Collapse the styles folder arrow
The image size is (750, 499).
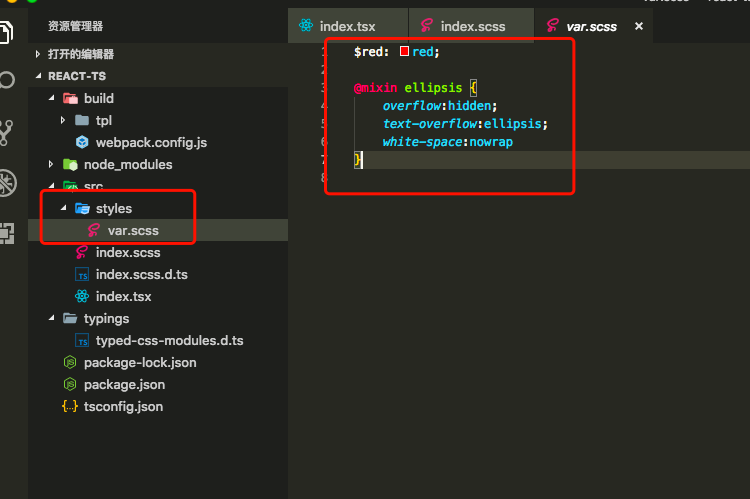tap(64, 208)
